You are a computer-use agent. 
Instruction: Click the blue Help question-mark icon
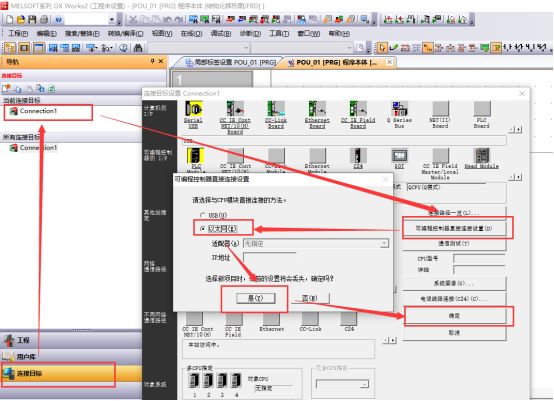(58, 20)
